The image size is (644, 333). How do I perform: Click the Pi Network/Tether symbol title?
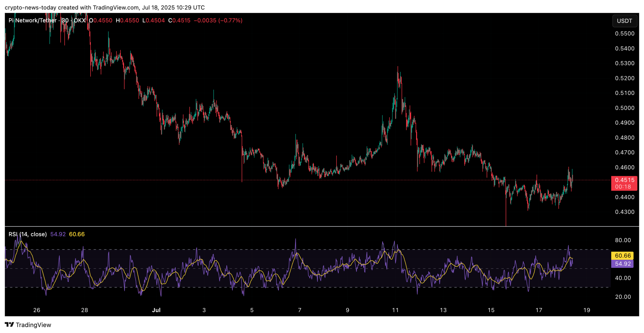(32, 20)
